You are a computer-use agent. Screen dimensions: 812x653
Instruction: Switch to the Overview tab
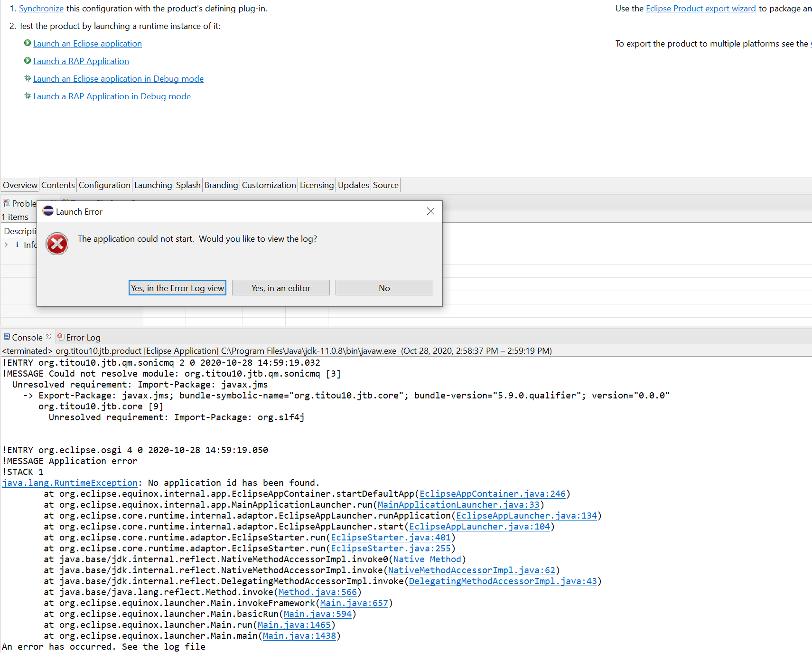(19, 185)
